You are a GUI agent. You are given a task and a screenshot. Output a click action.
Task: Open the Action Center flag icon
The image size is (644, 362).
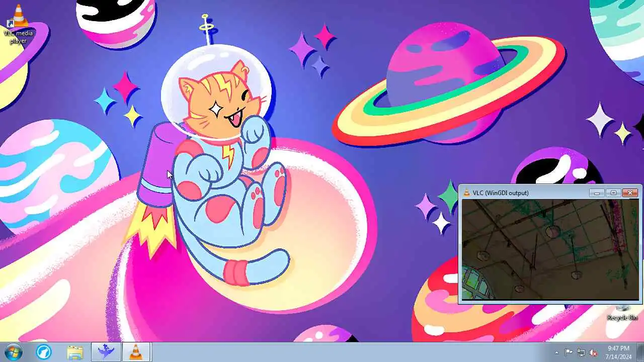(569, 352)
